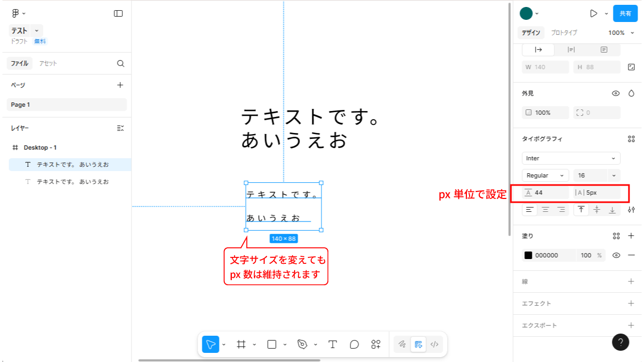Image resolution: width=644 pixels, height=362 pixels.
Task: Open the Regular font weight dropdown
Action: pos(545,175)
